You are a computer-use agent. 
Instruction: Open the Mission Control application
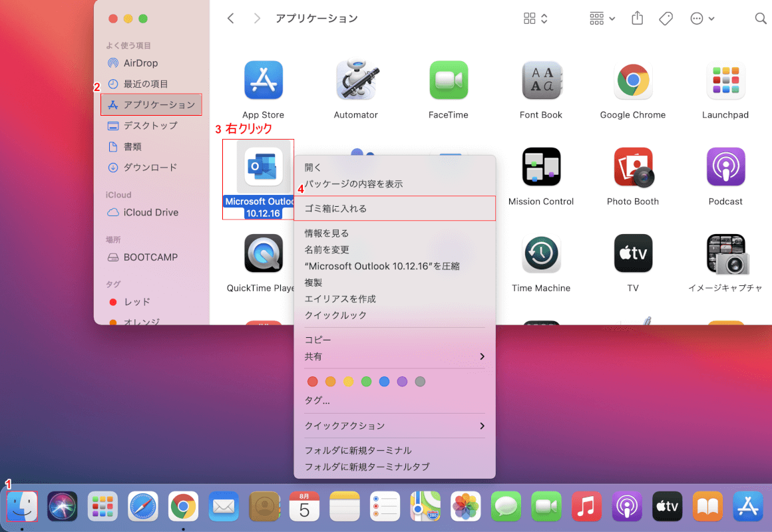point(541,166)
